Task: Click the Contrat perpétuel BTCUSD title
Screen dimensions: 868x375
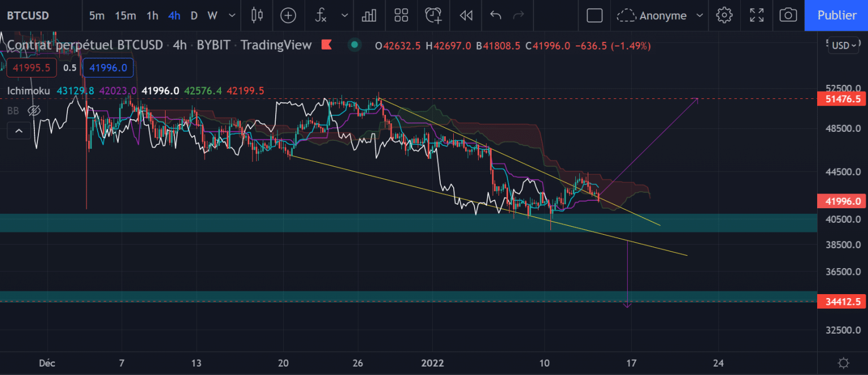Action: 85,45
